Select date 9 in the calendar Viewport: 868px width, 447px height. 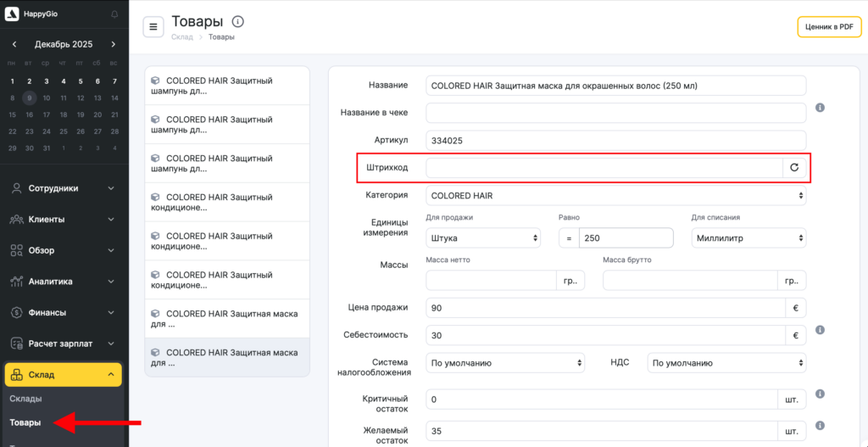pos(29,98)
